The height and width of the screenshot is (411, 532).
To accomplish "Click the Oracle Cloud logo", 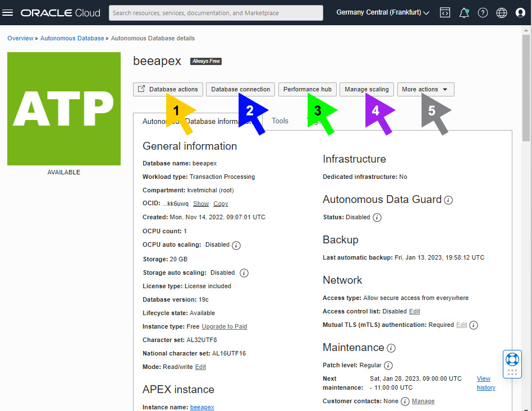I will point(61,13).
